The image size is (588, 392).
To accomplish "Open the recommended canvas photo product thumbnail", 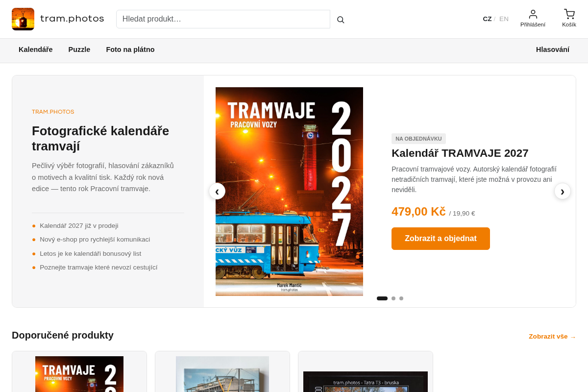I will click(222, 374).
